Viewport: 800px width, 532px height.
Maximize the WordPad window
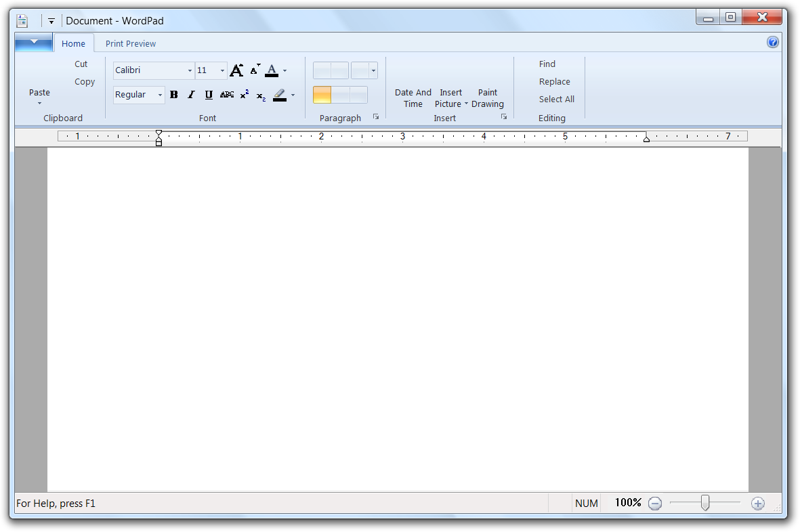point(731,18)
